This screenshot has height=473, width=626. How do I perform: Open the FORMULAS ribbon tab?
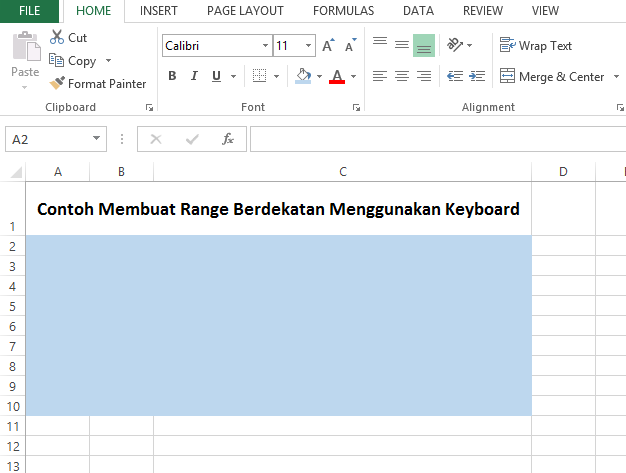[x=343, y=11]
